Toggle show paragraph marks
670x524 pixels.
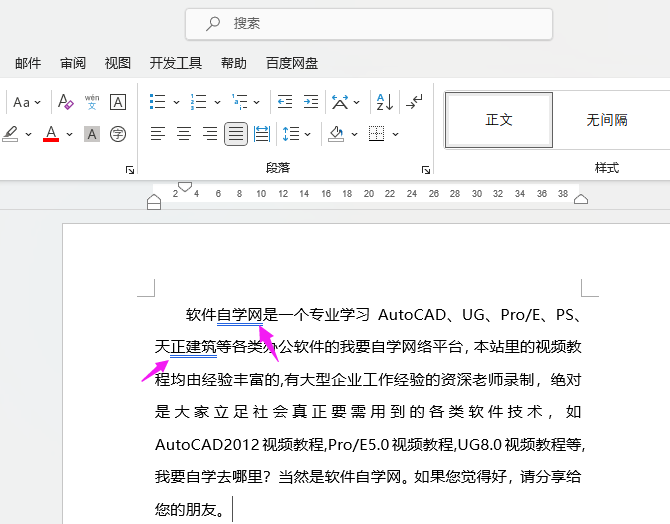tap(414, 102)
